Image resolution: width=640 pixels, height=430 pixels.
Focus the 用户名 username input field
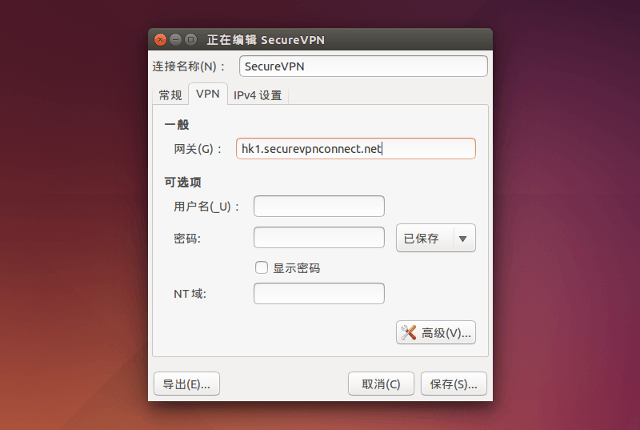pos(319,206)
